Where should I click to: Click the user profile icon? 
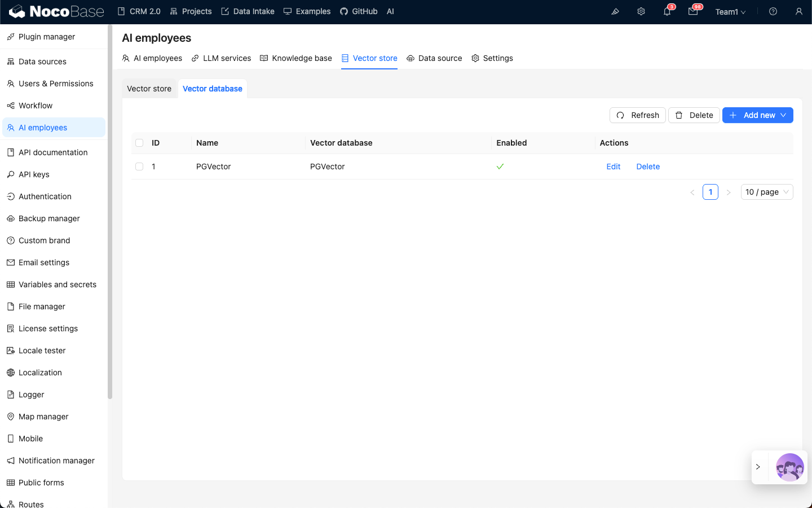798,12
